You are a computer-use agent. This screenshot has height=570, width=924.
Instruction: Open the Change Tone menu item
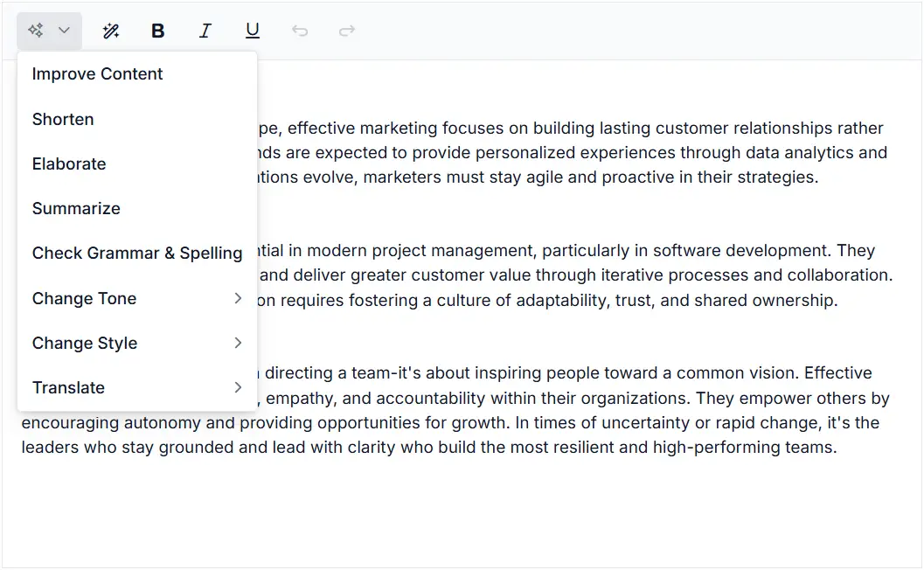coord(84,298)
